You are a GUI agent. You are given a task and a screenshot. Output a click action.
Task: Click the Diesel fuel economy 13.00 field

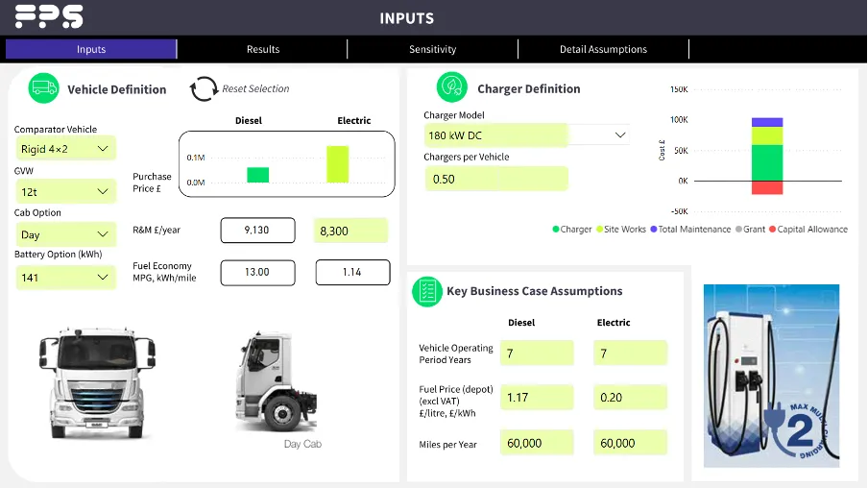coord(258,272)
